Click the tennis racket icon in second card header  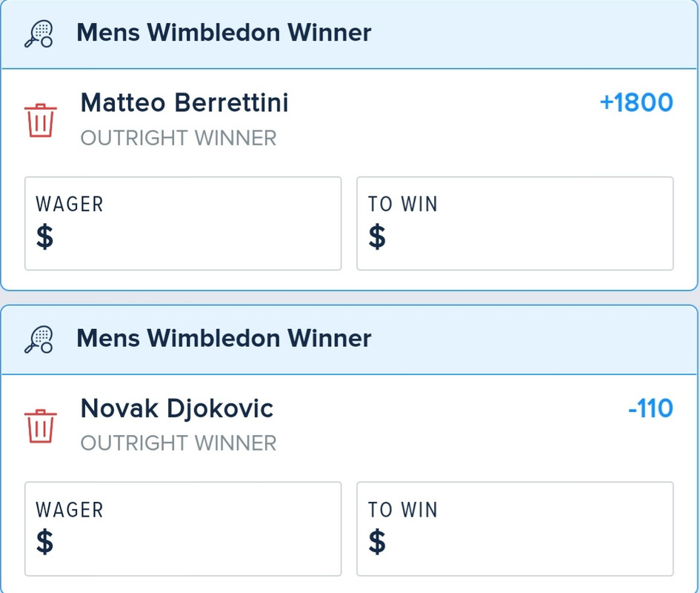point(39,339)
